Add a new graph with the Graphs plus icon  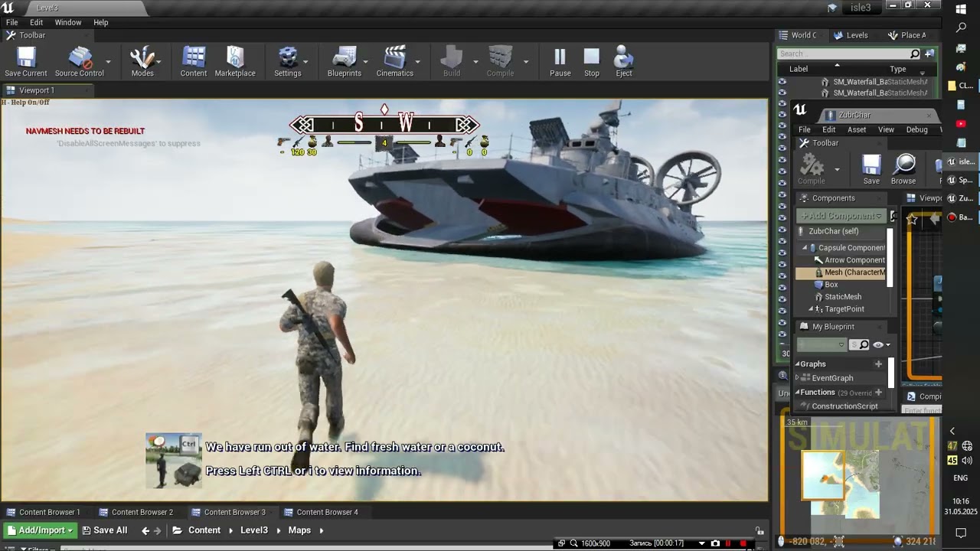(878, 364)
